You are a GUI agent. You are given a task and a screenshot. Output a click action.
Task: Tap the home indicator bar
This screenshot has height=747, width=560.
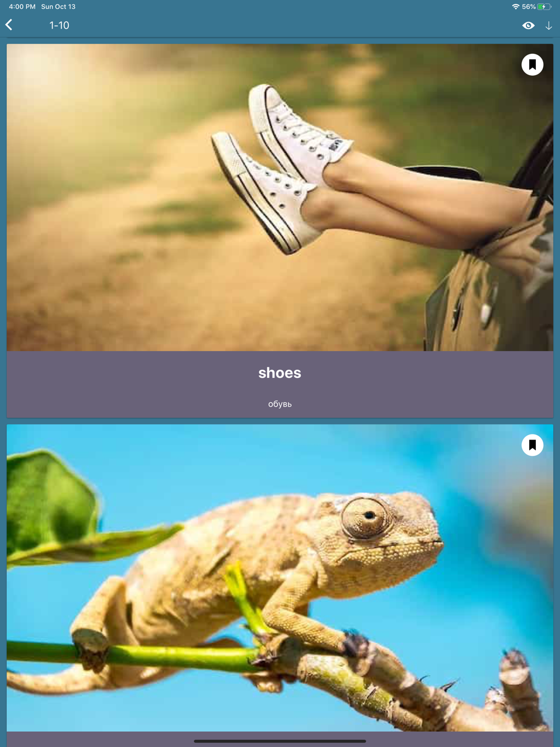pyautogui.click(x=280, y=741)
